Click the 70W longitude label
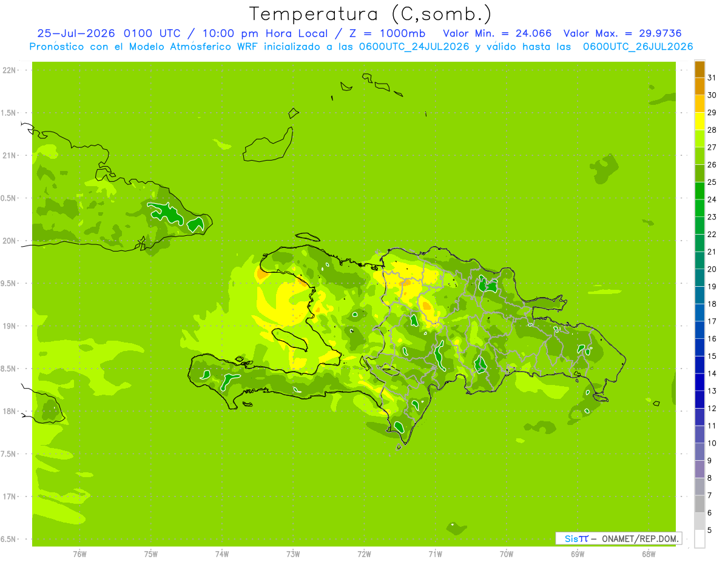This screenshot has width=728, height=562. (x=507, y=554)
